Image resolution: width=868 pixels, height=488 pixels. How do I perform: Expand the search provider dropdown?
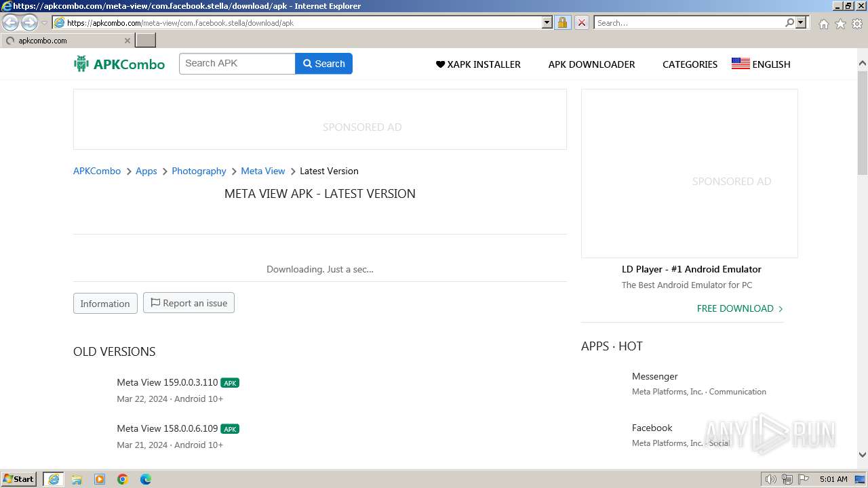click(801, 22)
